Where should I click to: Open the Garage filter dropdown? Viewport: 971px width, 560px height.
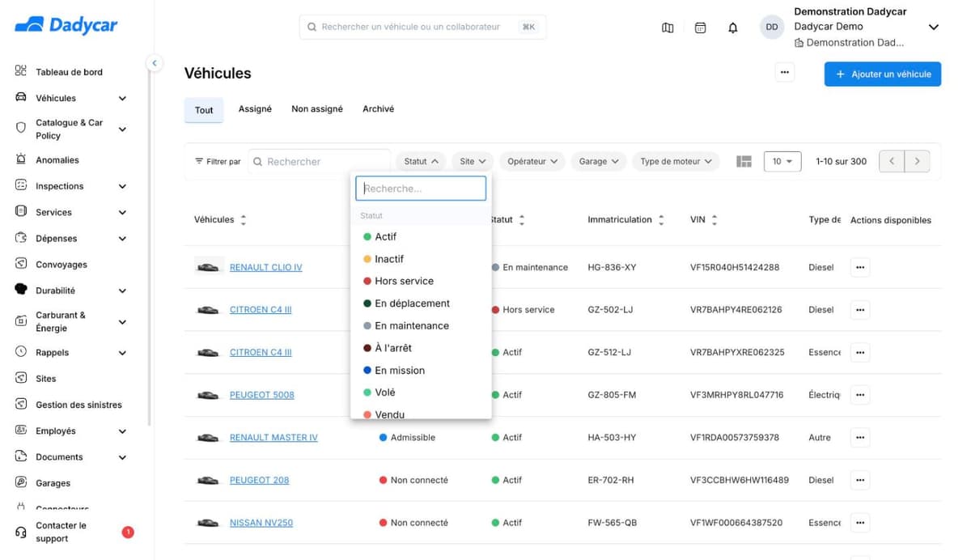(x=599, y=161)
